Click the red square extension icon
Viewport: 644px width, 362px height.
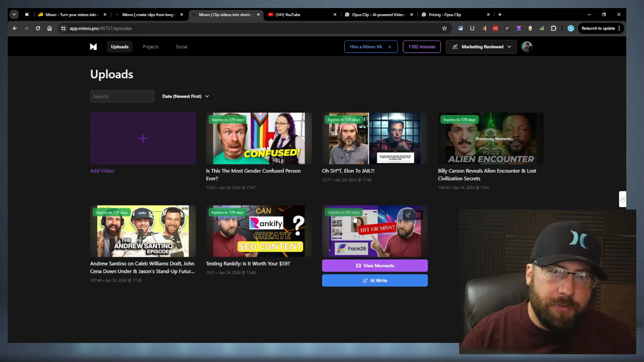coord(496,28)
